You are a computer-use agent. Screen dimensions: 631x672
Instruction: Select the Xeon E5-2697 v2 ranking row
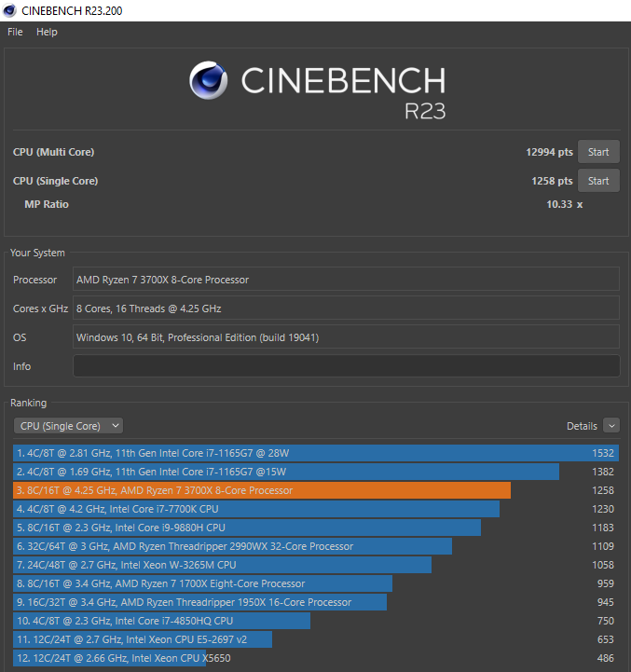pyautogui.click(x=316, y=639)
